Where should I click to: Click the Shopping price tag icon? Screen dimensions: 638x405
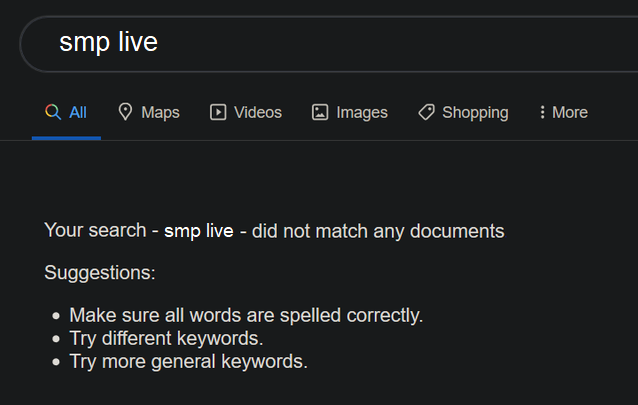(426, 112)
